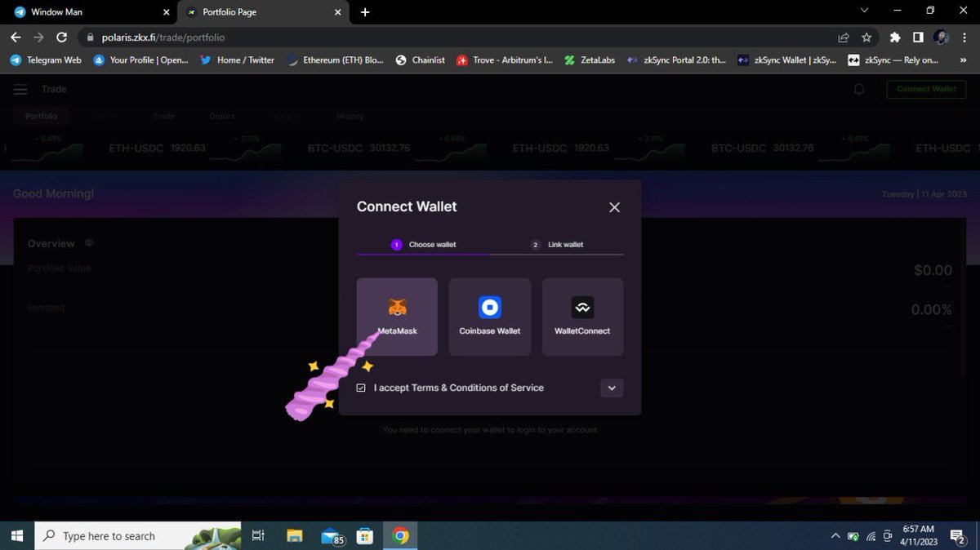Switch to the Orders nav tab
Viewport: 980px width, 550px height.
(222, 116)
